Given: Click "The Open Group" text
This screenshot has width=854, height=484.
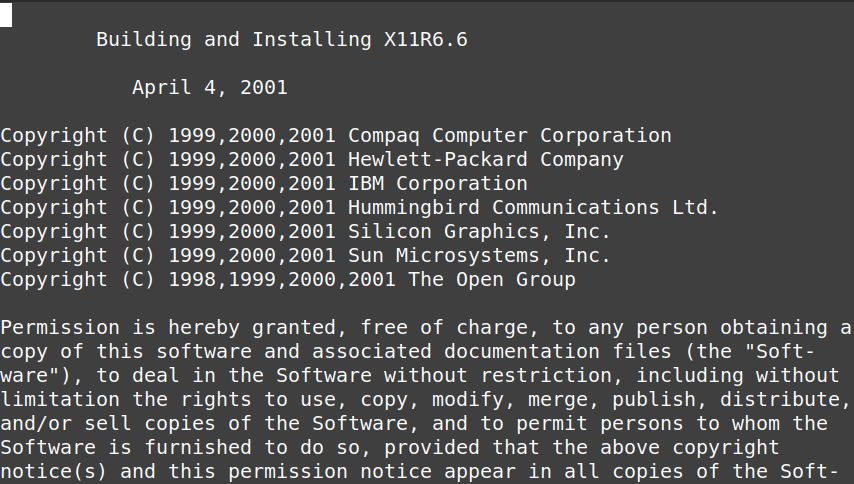Looking at the screenshot, I should tap(492, 280).
